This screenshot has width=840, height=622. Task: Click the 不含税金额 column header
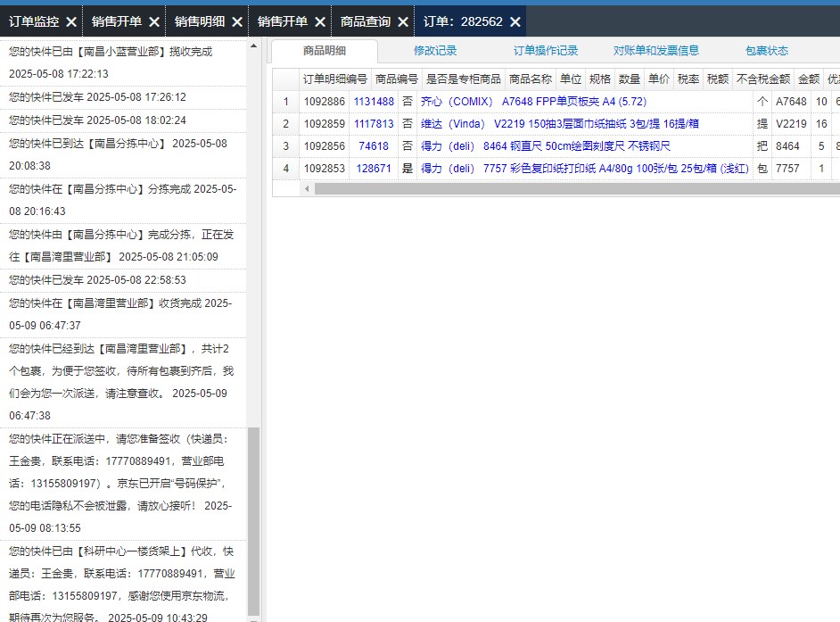click(763, 79)
